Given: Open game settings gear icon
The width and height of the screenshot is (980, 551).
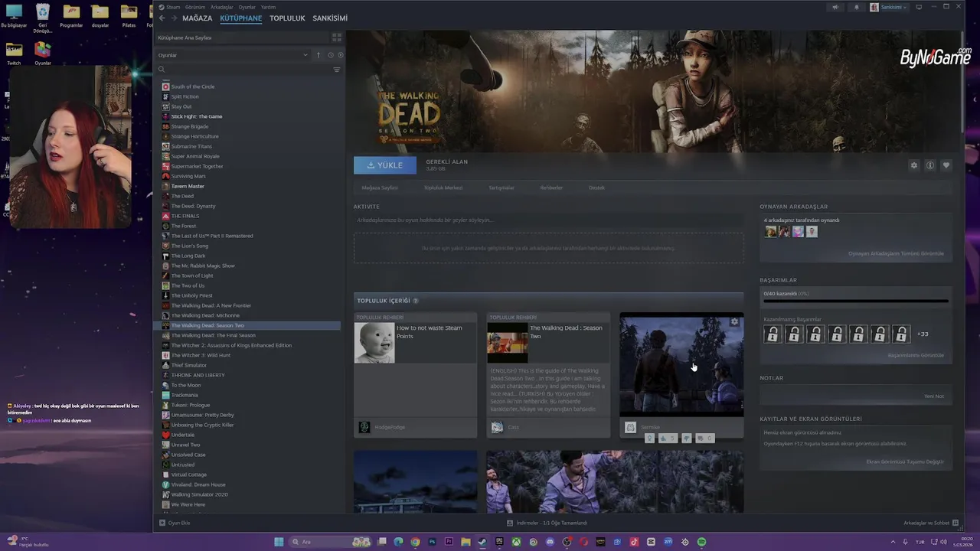Looking at the screenshot, I should pyautogui.click(x=913, y=165).
